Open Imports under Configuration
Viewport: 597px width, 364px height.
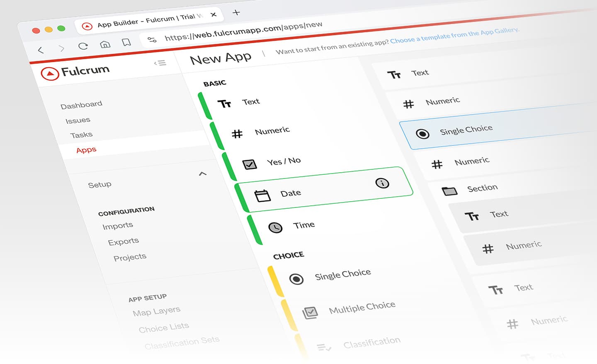click(x=118, y=226)
